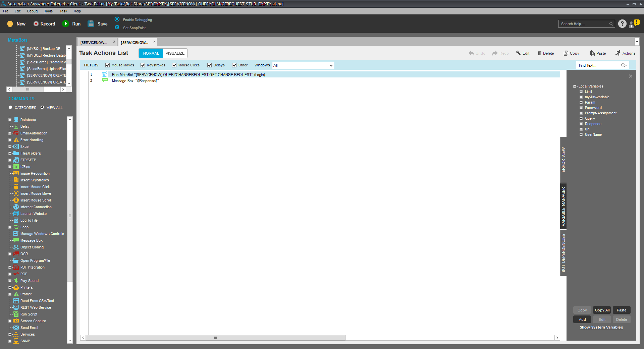Expand the Database command category

point(10,120)
